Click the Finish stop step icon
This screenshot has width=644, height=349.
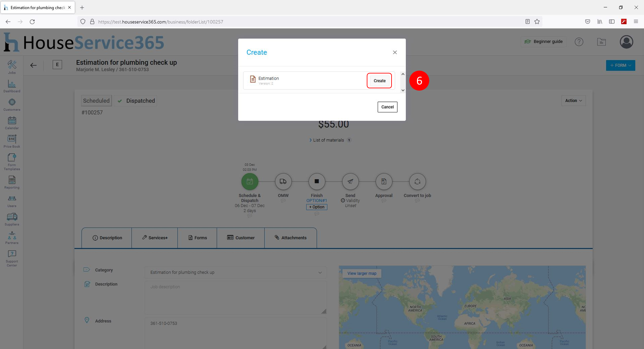pos(317,181)
